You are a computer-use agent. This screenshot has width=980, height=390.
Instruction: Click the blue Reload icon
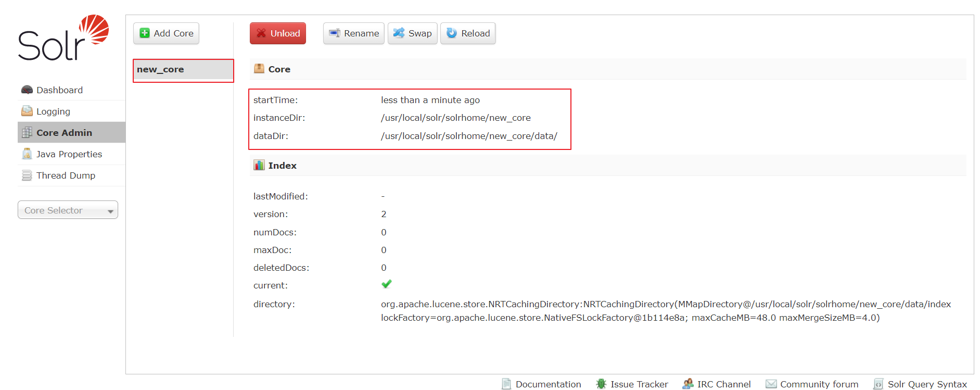point(452,33)
